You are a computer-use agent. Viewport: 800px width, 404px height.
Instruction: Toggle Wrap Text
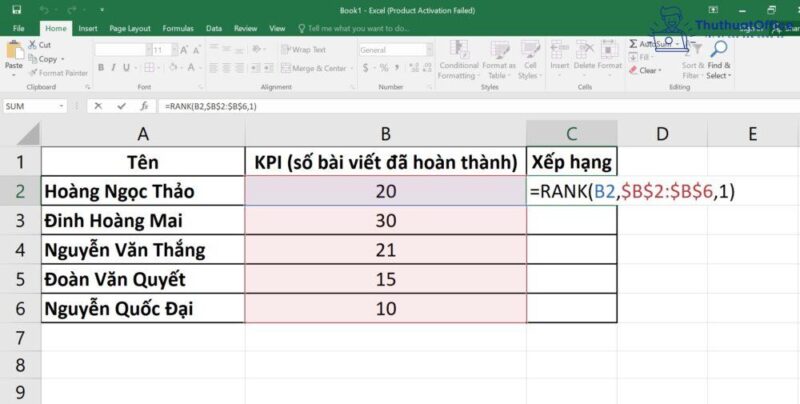(x=303, y=49)
